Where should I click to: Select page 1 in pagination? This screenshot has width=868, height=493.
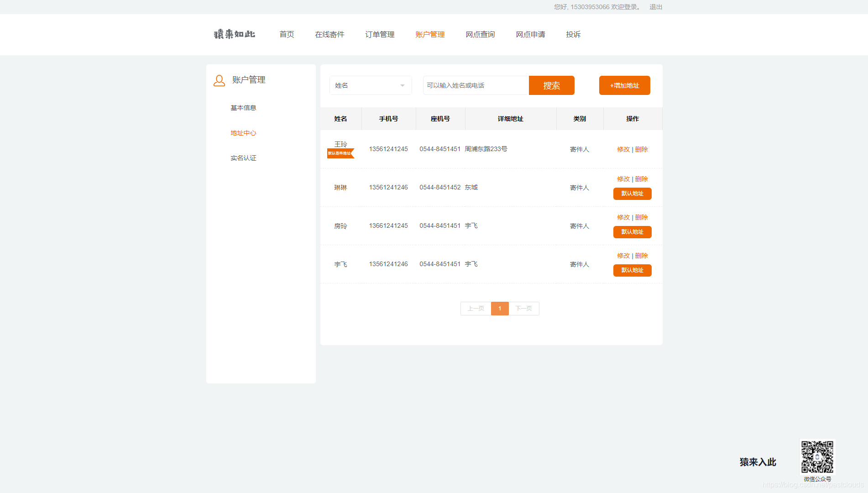pos(500,309)
